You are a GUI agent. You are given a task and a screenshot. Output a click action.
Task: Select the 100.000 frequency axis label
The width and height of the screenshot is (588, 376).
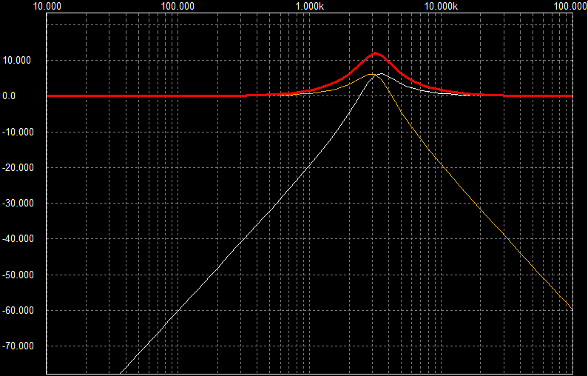click(x=178, y=6)
